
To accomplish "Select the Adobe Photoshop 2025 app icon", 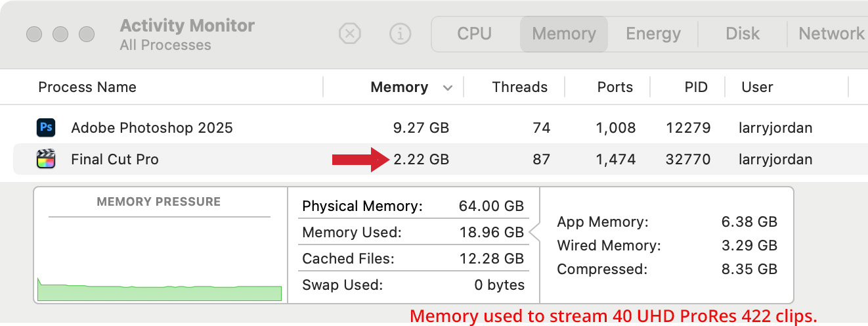I will coord(46,128).
